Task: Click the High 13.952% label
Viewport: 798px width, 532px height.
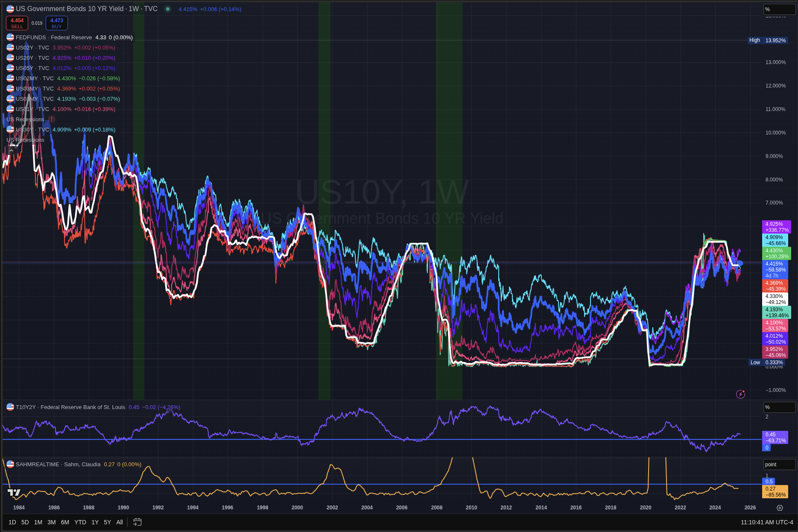Action: tap(767, 41)
